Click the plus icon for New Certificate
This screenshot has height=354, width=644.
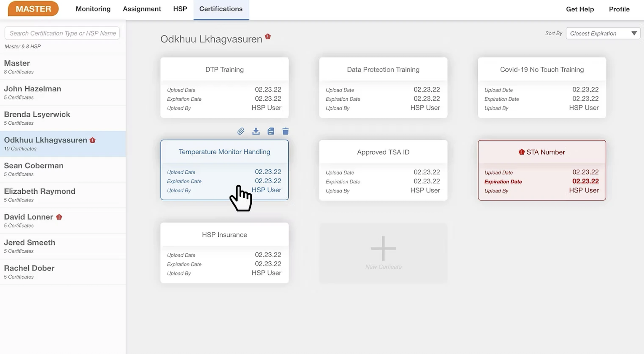point(383,248)
